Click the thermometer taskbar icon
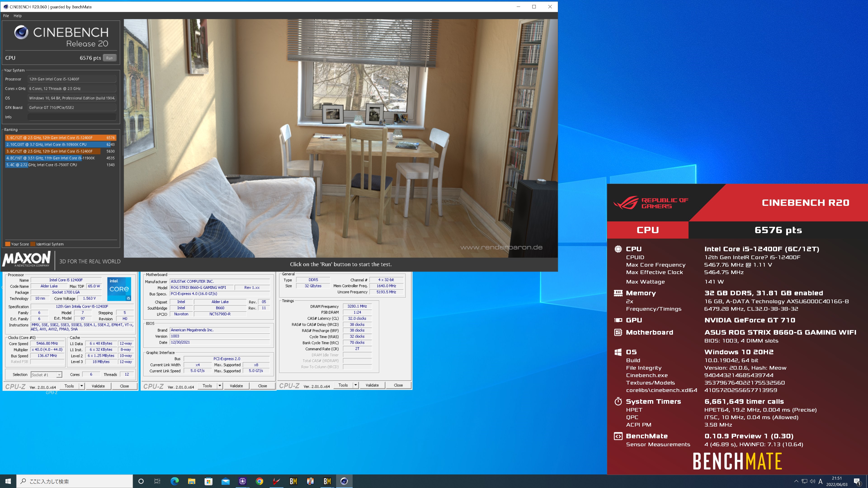This screenshot has height=488, width=868. (x=310, y=481)
